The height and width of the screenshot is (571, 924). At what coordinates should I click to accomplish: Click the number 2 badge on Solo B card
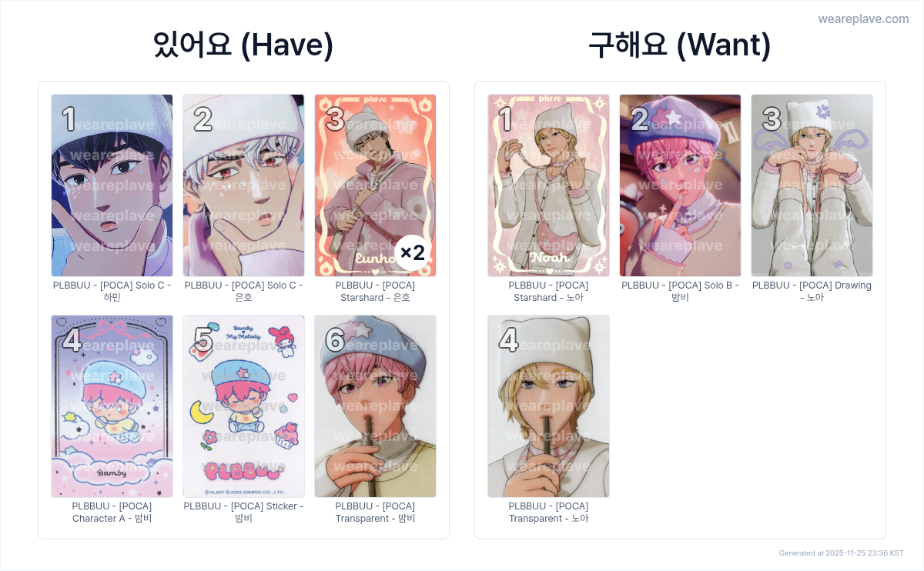[640, 119]
